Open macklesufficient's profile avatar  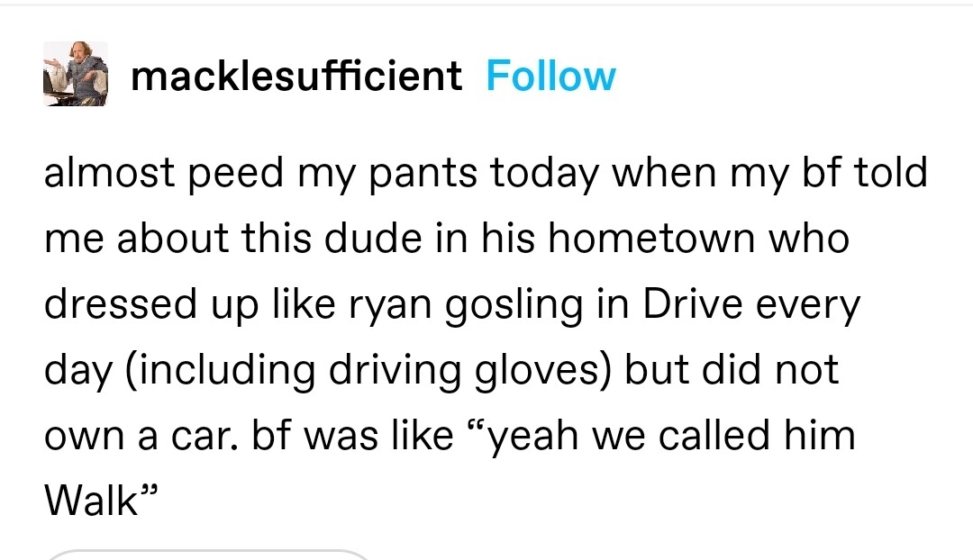click(x=76, y=75)
